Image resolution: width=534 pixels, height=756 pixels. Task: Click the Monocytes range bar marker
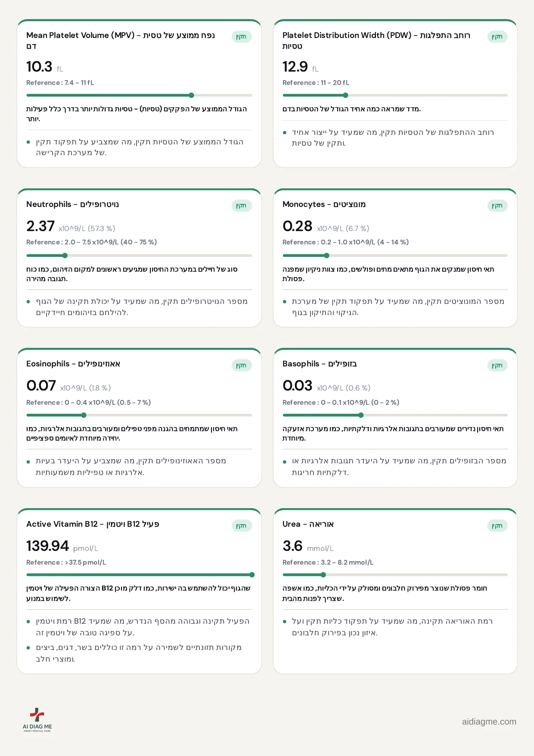click(x=327, y=256)
